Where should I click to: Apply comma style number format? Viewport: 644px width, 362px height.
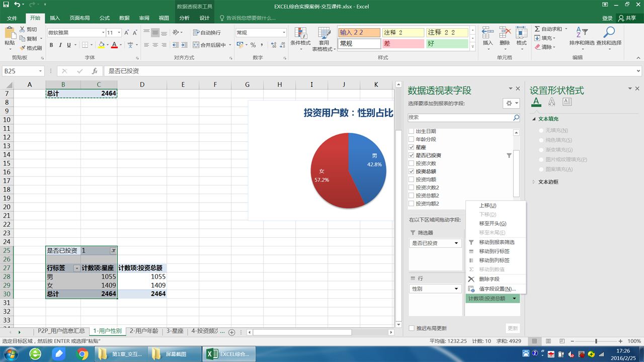point(262,45)
